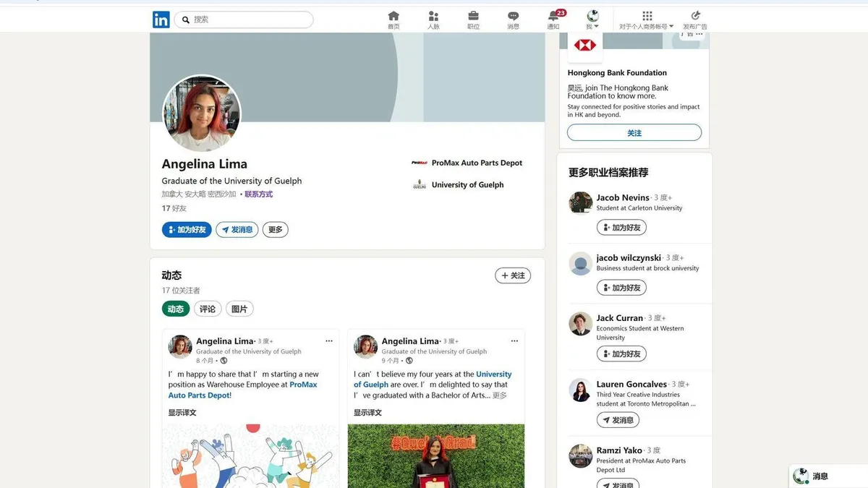Open ad options ellipsis menu
The image size is (868, 488).
tap(699, 34)
